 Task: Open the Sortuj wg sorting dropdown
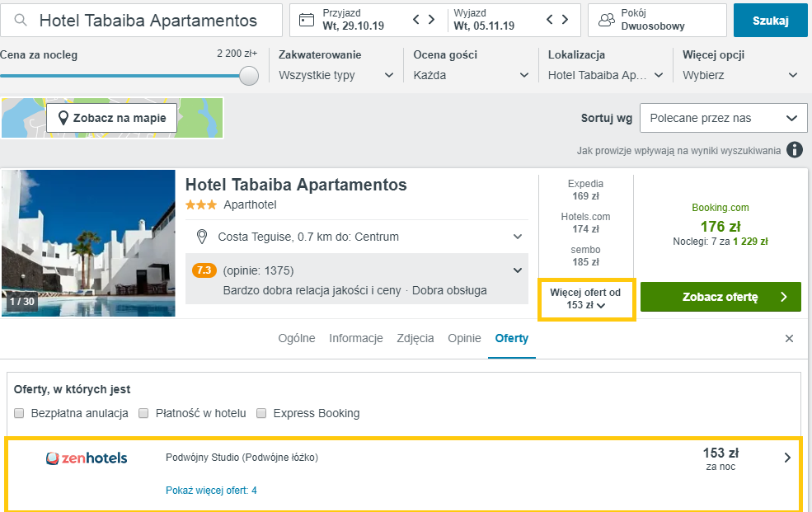point(723,118)
